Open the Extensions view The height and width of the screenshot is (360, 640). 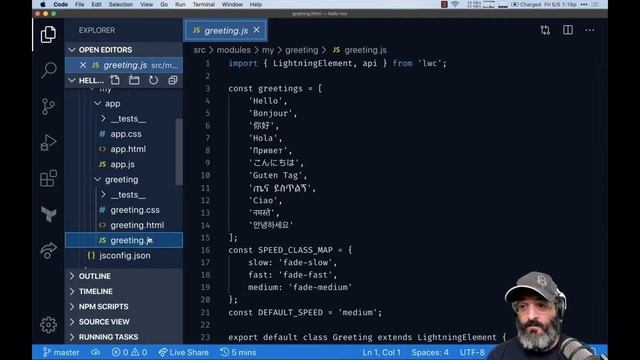48,178
